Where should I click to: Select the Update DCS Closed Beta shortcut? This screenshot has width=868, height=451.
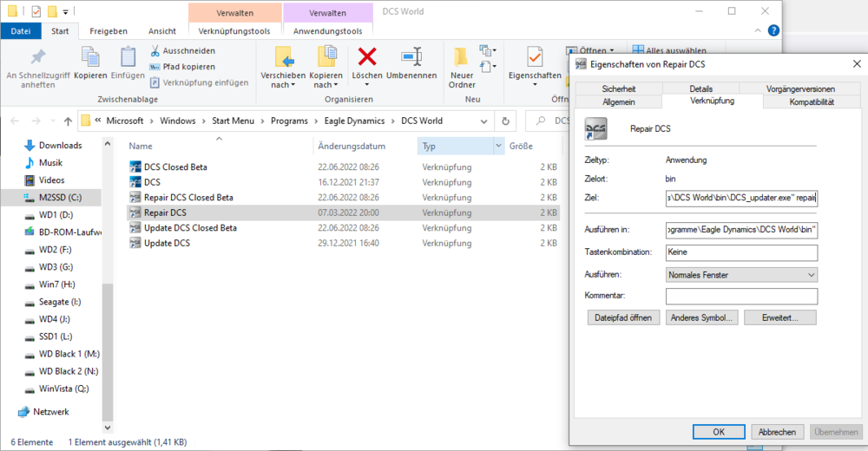(x=343, y=228)
